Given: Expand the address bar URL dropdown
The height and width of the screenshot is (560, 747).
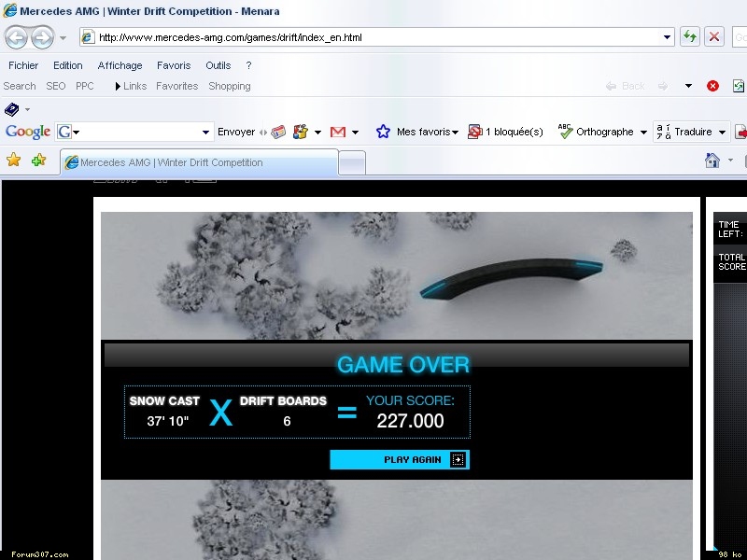Looking at the screenshot, I should click(668, 37).
